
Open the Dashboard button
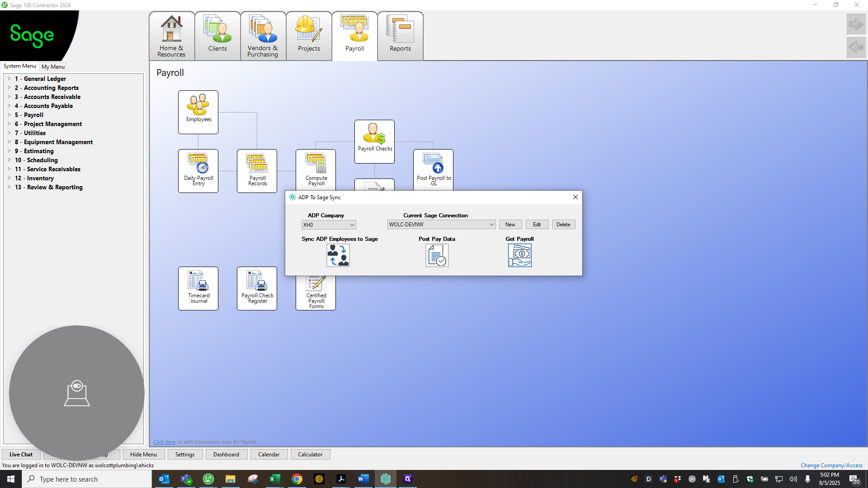[x=226, y=455]
